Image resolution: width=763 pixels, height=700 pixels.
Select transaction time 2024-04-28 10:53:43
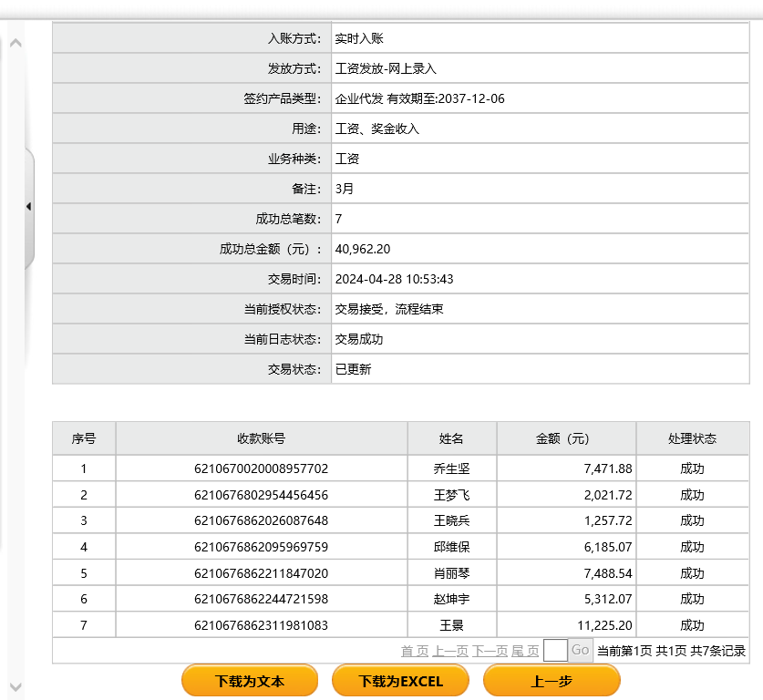394,279
